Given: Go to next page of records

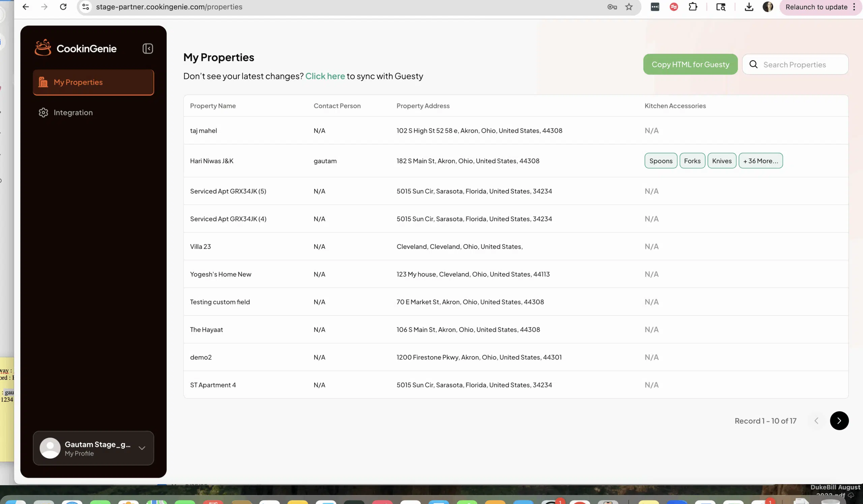Looking at the screenshot, I should pyautogui.click(x=839, y=420).
